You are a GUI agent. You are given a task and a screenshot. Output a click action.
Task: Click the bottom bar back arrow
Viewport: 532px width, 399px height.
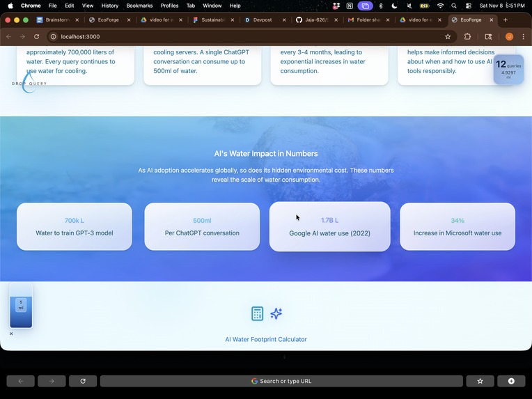tap(21, 381)
